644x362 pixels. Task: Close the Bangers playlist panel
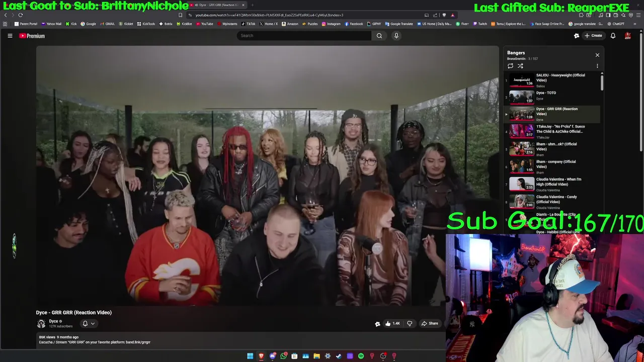597,55
